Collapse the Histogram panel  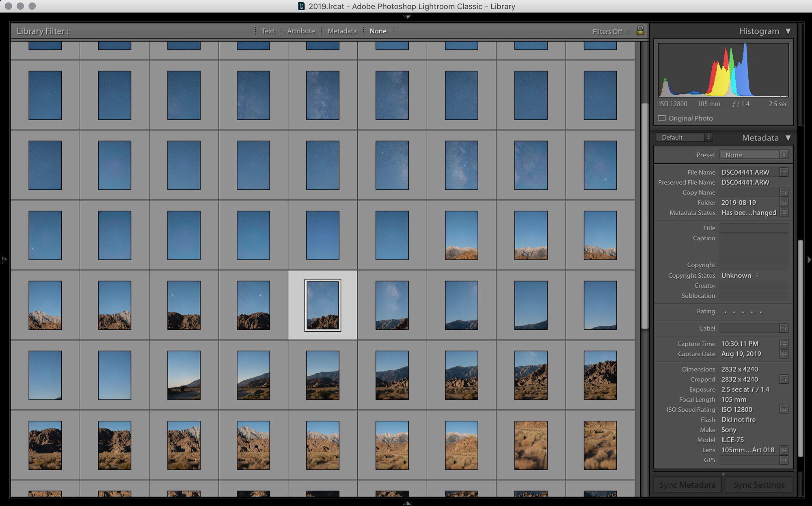tap(788, 31)
